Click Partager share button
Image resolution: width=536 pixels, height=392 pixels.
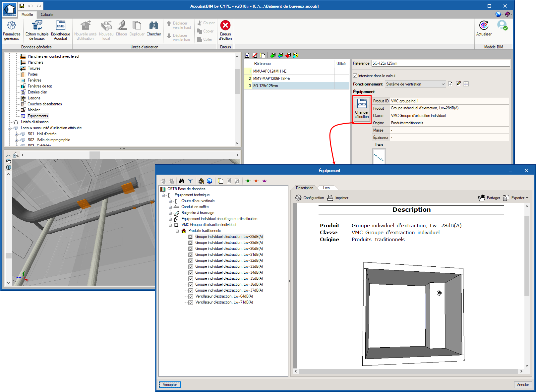click(x=489, y=198)
